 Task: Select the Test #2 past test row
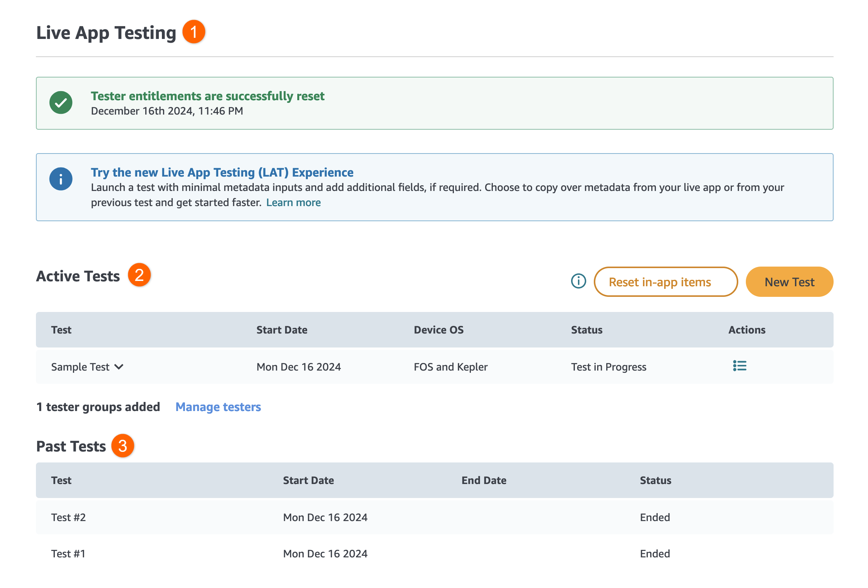tap(68, 517)
